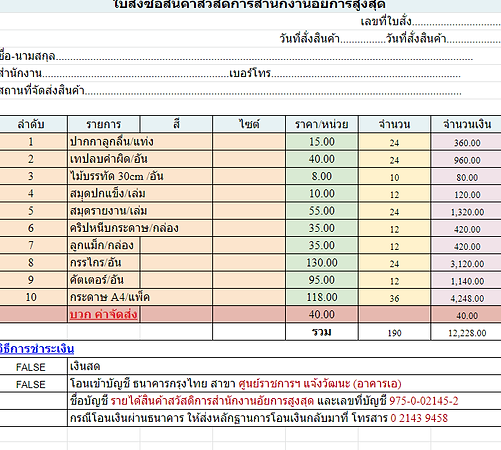Select the สี column header

[x=176, y=124]
